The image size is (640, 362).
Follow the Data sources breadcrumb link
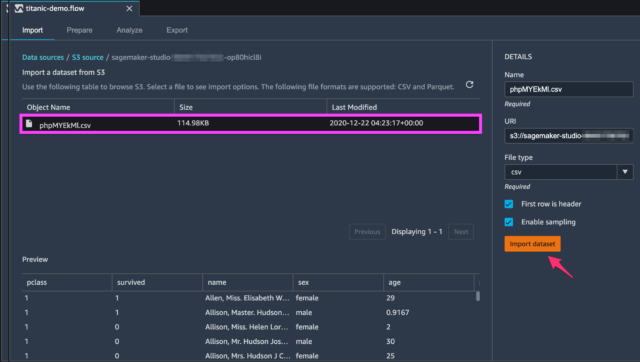click(x=43, y=57)
